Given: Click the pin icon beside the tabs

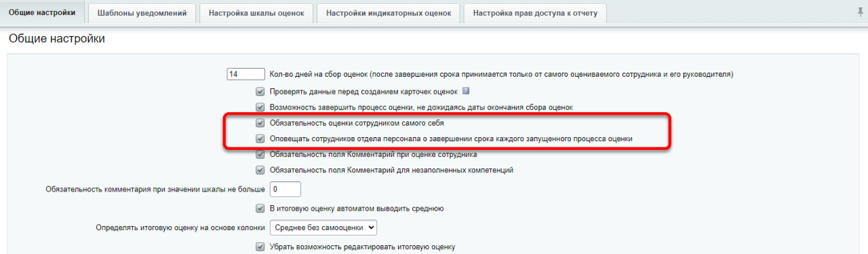Looking at the screenshot, I should [861, 12].
